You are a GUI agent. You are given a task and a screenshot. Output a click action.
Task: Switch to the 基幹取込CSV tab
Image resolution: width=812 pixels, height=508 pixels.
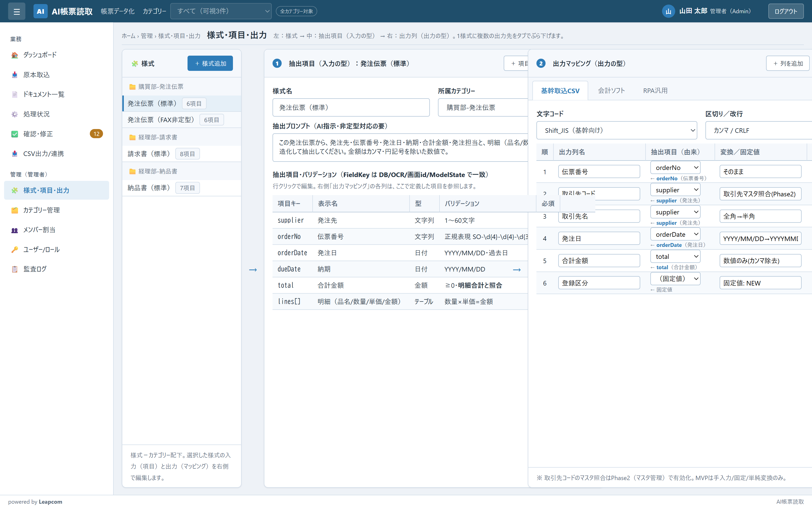pyautogui.click(x=560, y=91)
